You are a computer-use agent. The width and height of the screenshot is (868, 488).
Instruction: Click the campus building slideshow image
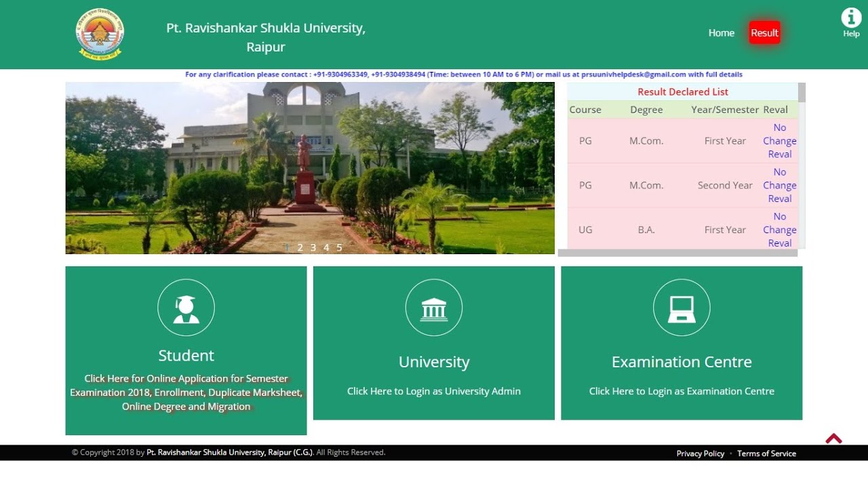coord(310,168)
